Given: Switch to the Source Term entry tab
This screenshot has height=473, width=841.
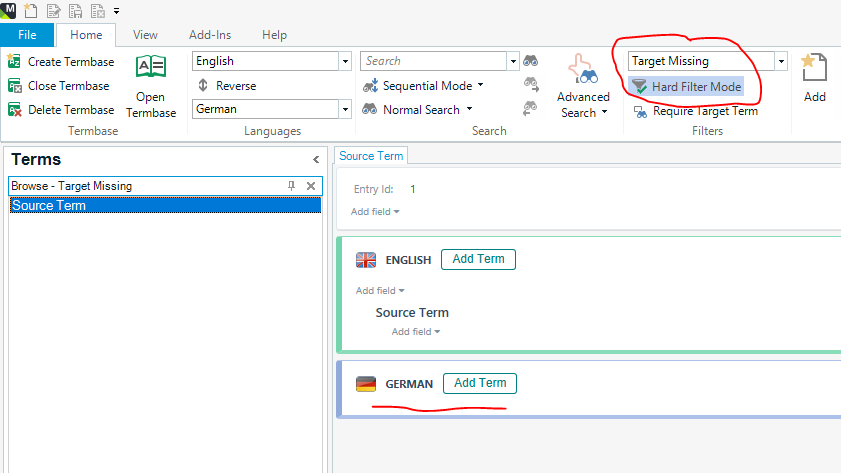Looking at the screenshot, I should tap(371, 156).
